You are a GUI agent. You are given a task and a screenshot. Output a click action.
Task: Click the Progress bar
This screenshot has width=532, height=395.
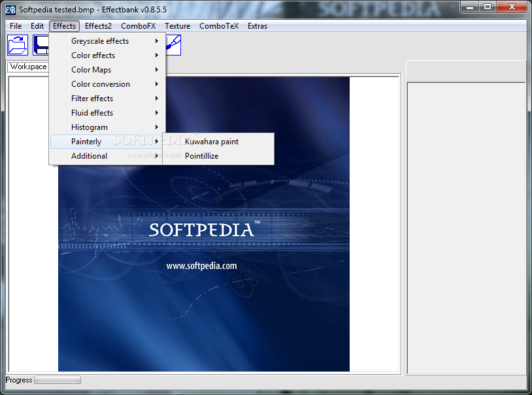click(x=58, y=380)
